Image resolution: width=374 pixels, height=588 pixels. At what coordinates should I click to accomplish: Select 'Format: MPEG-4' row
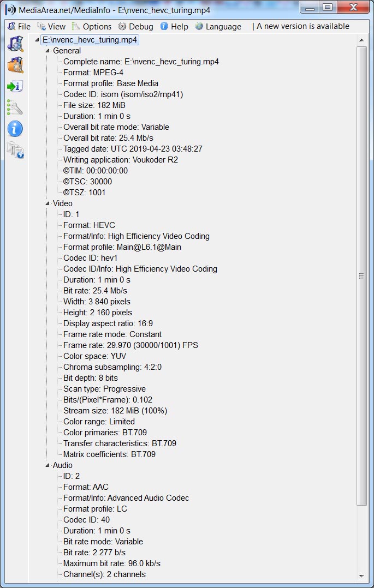[x=93, y=73]
